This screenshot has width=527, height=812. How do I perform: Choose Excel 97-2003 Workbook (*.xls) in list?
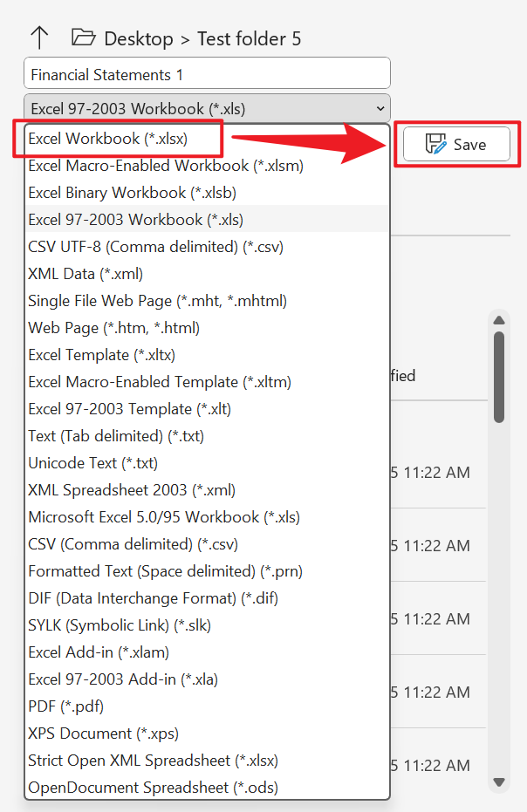pos(207,220)
